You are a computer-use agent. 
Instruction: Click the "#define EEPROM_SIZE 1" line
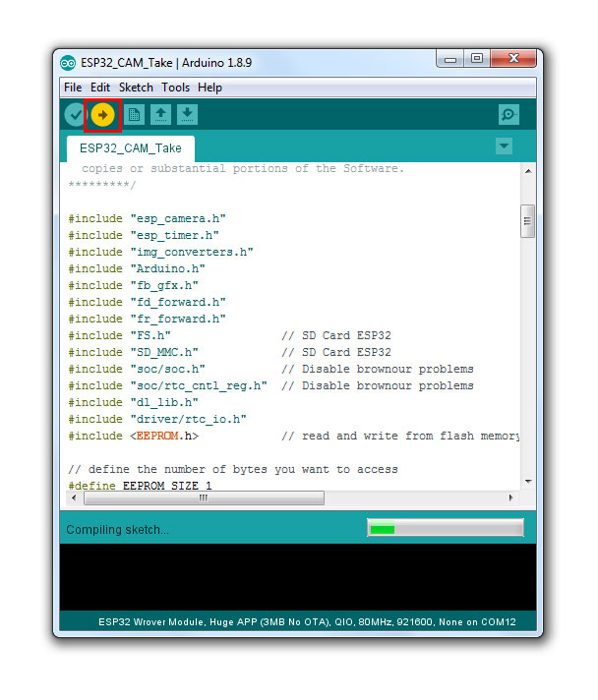pyautogui.click(x=141, y=486)
